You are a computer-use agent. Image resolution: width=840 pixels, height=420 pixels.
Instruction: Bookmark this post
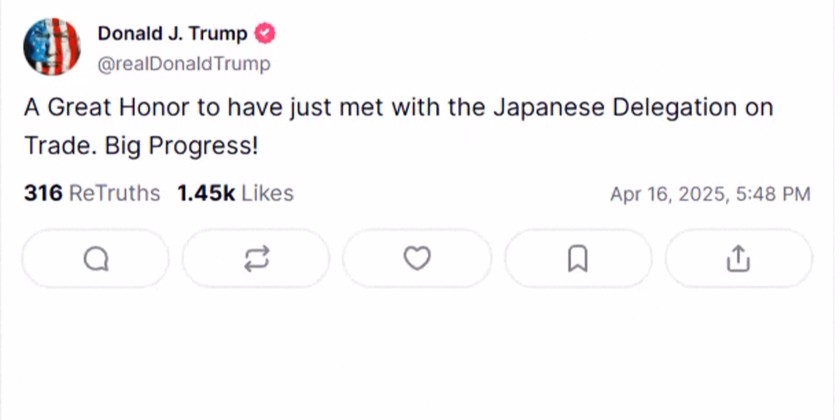pos(577,259)
